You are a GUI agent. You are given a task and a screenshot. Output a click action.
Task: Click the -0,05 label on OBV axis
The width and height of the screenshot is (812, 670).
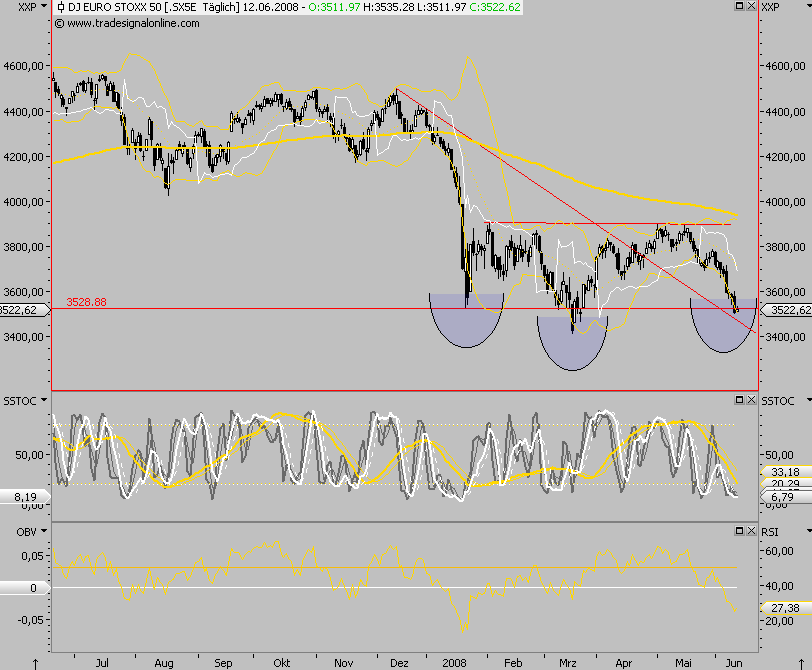[32, 619]
